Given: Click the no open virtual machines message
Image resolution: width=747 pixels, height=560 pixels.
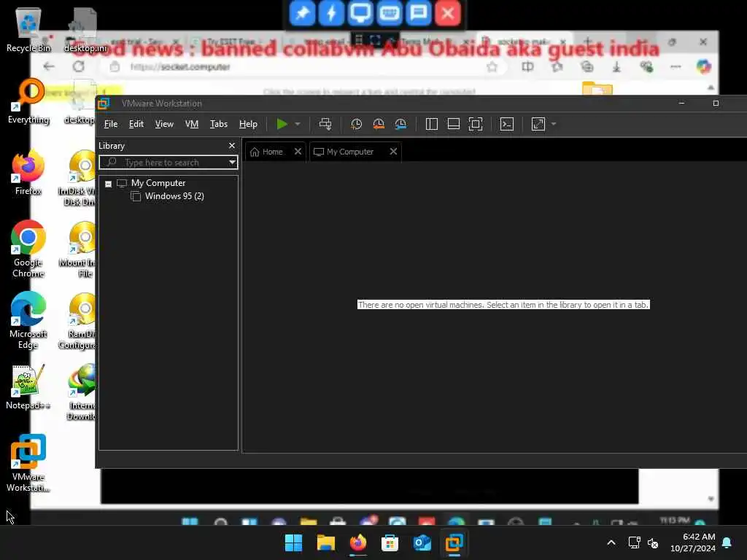Looking at the screenshot, I should point(503,305).
